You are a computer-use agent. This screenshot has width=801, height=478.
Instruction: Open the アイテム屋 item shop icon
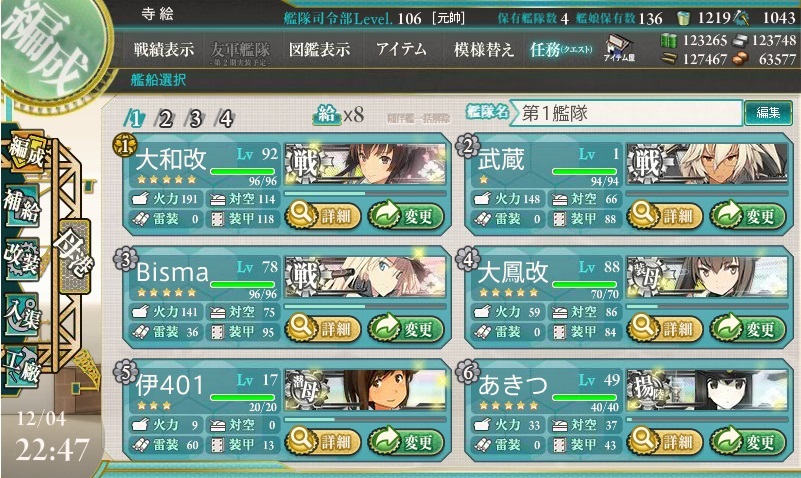(x=619, y=49)
